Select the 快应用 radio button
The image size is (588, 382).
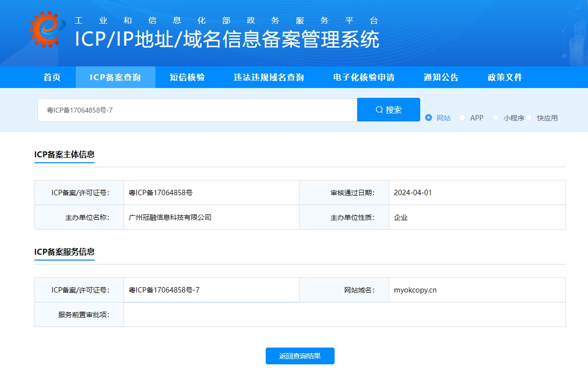click(529, 118)
